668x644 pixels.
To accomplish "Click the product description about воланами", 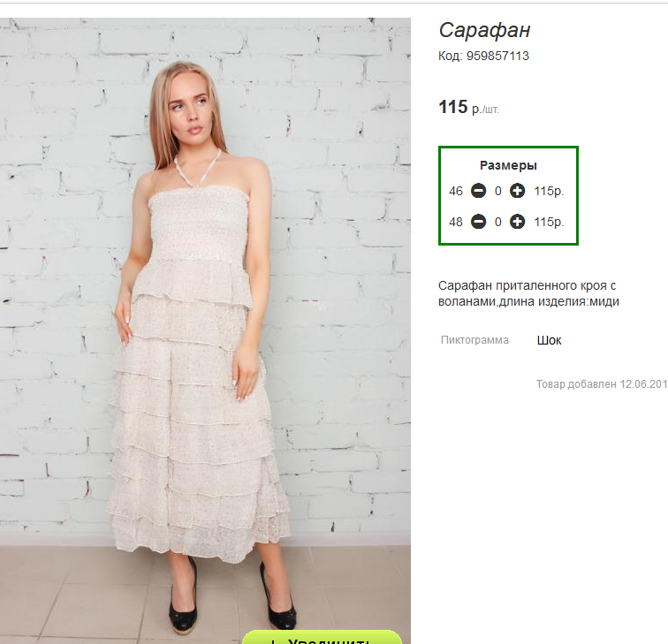I will pos(528,293).
